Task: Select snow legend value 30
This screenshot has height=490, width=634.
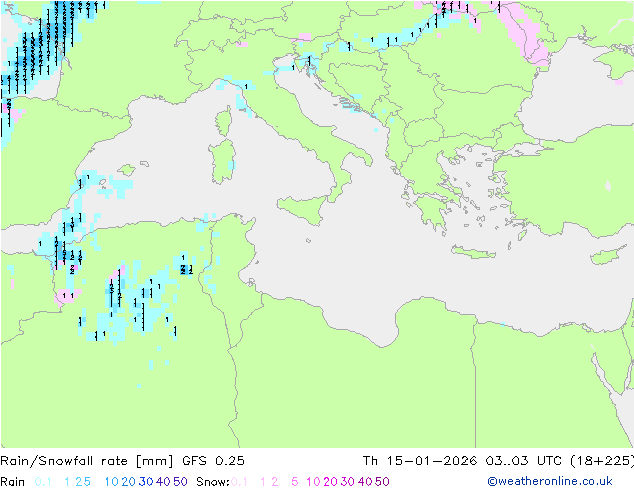Action: coord(348,482)
